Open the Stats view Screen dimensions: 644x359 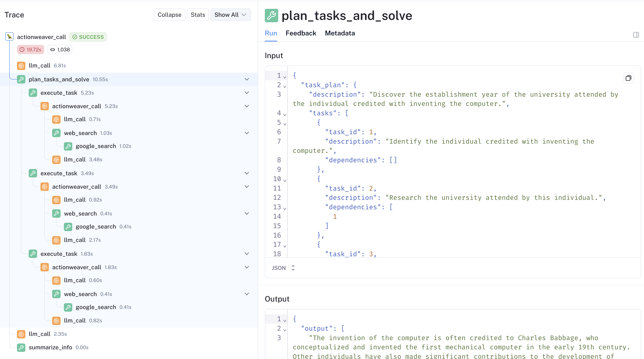point(198,15)
